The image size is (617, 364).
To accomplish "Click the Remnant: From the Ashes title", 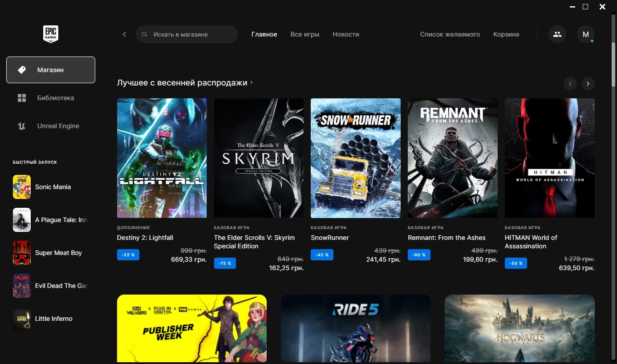I will (x=447, y=238).
